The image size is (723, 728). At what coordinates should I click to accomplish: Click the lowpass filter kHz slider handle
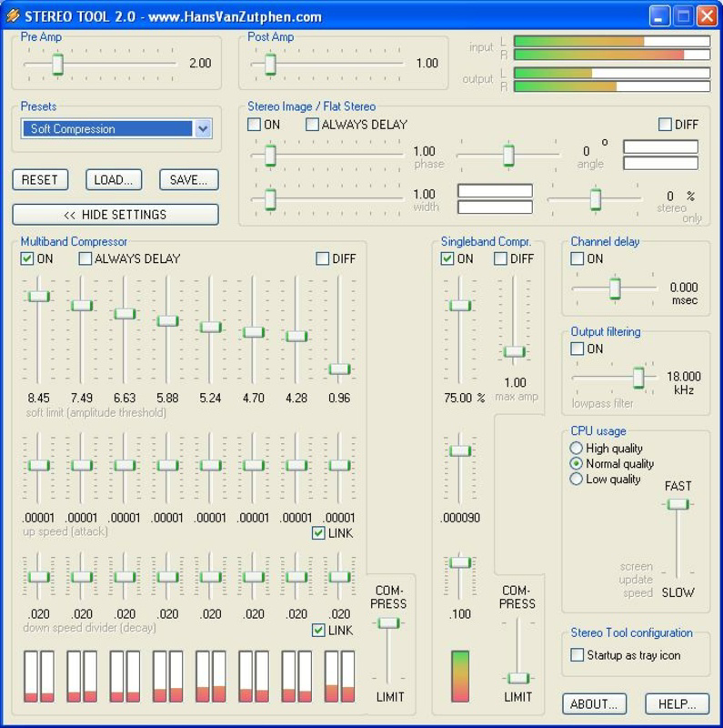coord(638,378)
